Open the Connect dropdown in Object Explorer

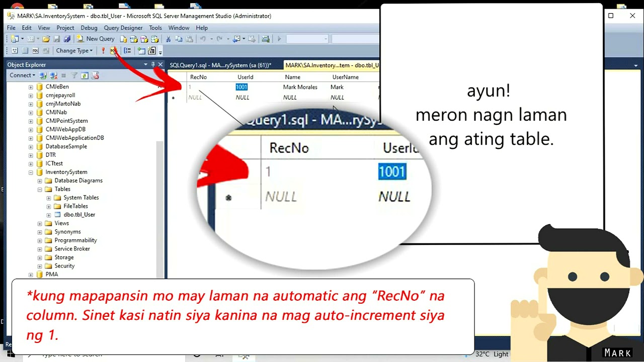23,75
